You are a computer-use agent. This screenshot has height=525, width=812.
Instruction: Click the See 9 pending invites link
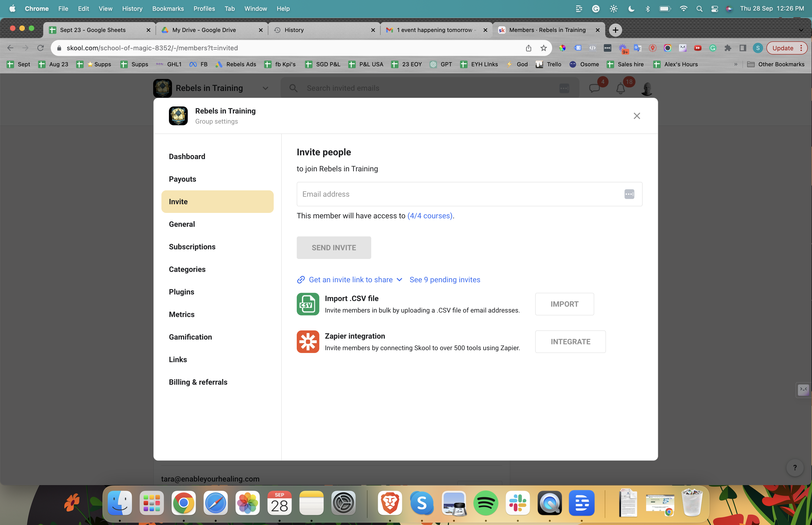click(445, 280)
